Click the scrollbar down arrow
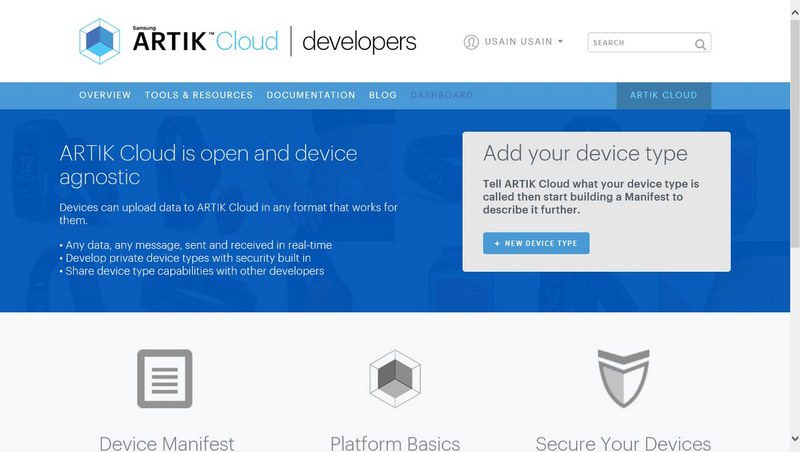 click(x=795, y=438)
